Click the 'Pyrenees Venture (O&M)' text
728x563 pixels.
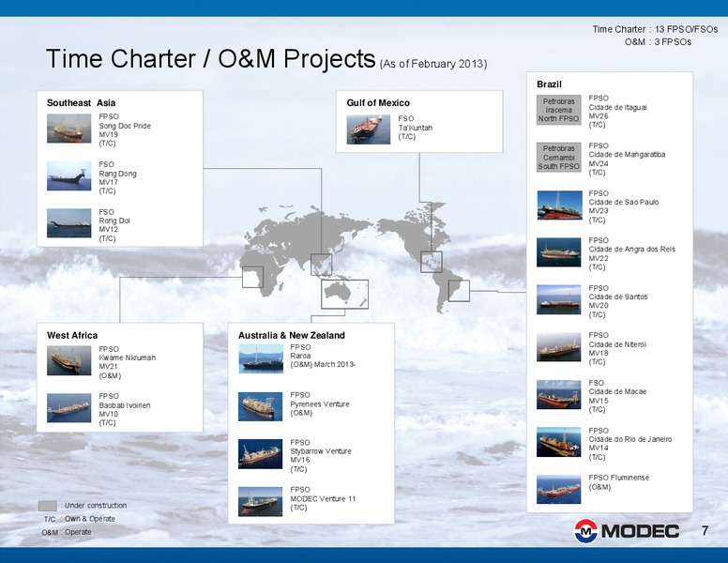320,408
